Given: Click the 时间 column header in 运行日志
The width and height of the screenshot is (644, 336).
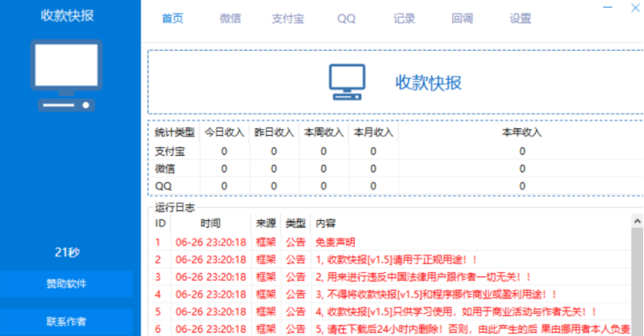Looking at the screenshot, I should [x=211, y=223].
